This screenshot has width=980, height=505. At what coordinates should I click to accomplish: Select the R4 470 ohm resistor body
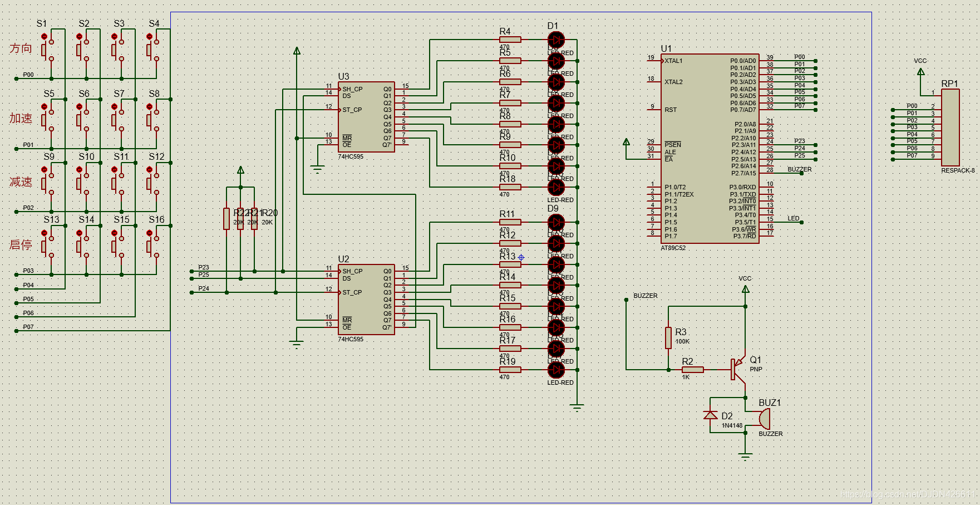point(510,40)
